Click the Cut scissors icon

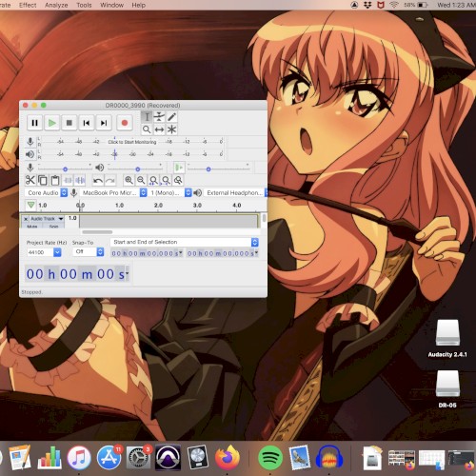click(30, 180)
